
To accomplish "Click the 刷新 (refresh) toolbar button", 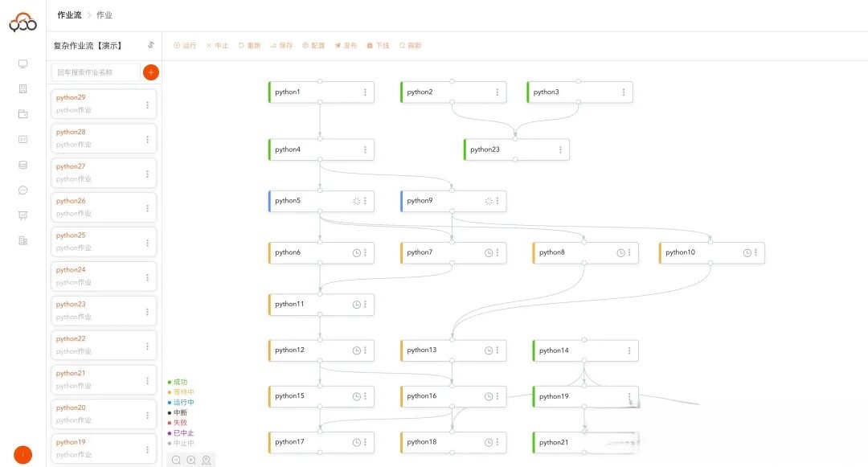I will [x=410, y=46].
